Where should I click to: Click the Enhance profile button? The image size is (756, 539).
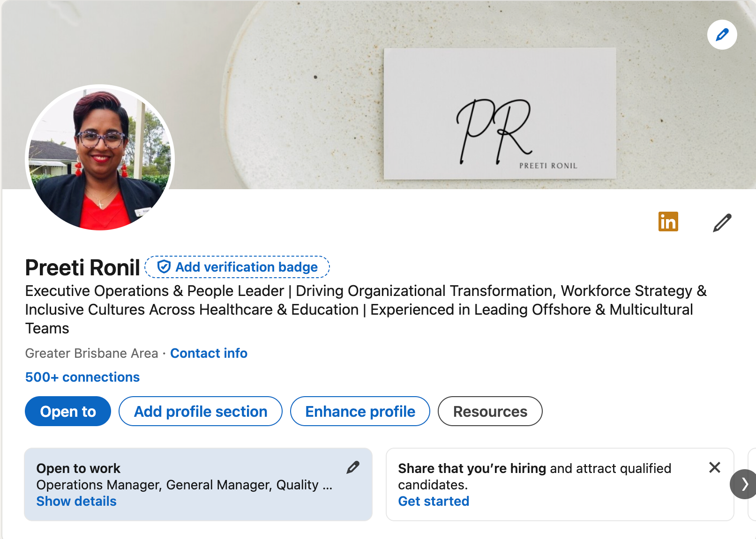[360, 411]
